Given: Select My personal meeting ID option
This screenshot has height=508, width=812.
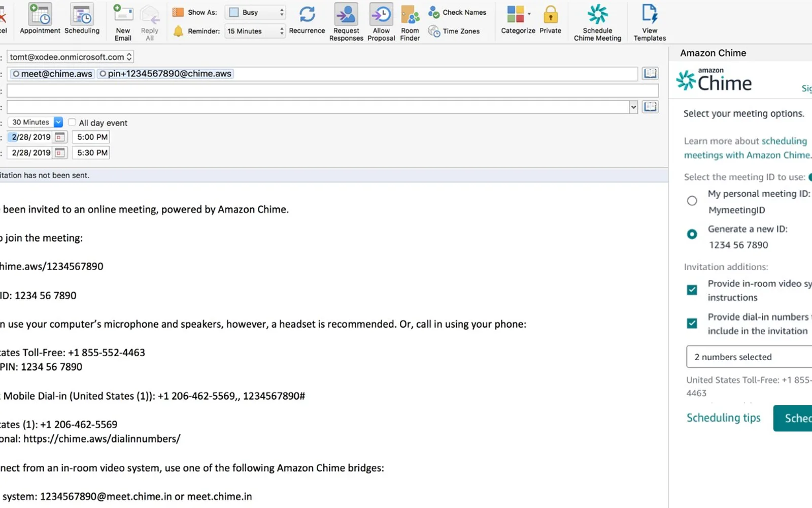Looking at the screenshot, I should [x=692, y=201].
